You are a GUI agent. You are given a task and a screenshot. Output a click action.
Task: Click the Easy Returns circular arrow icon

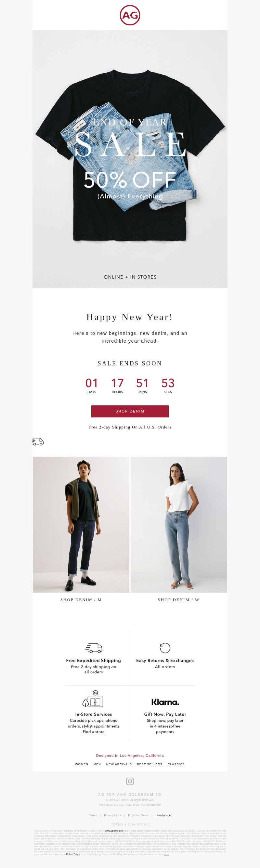pyautogui.click(x=165, y=648)
